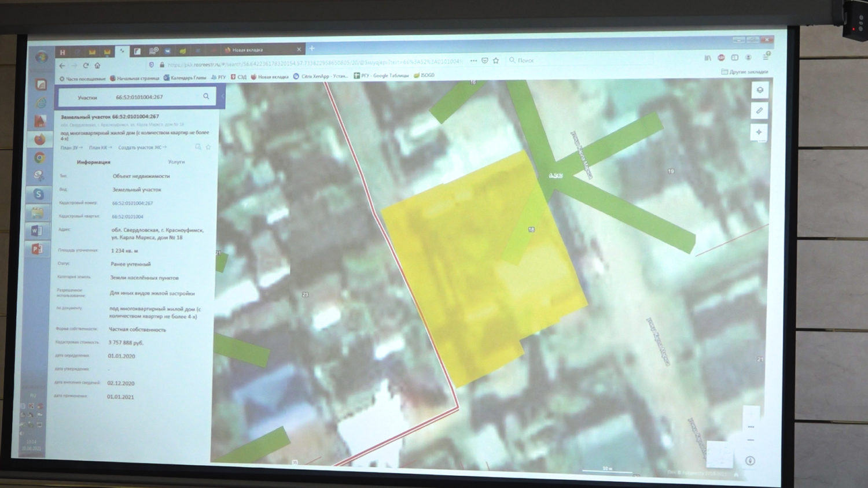Viewport: 868px width, 488px height.
Task: Open the План ЗУ link
Action: pyautogui.click(x=71, y=148)
